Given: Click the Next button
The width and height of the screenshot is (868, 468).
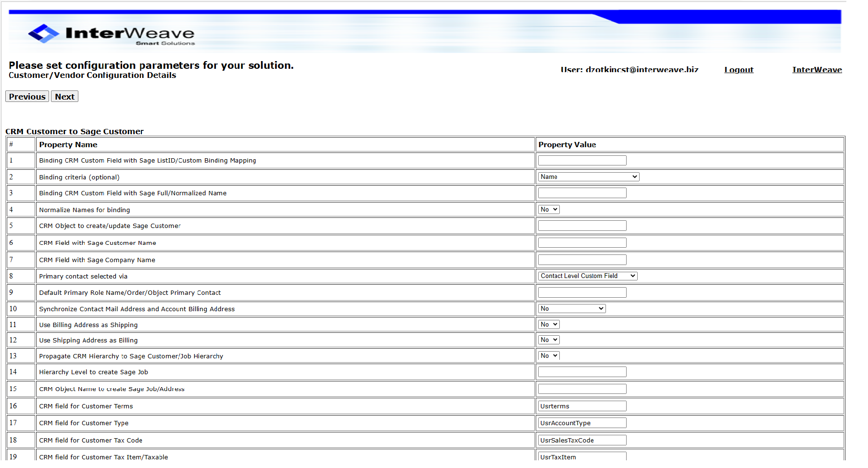Looking at the screenshot, I should pos(64,96).
